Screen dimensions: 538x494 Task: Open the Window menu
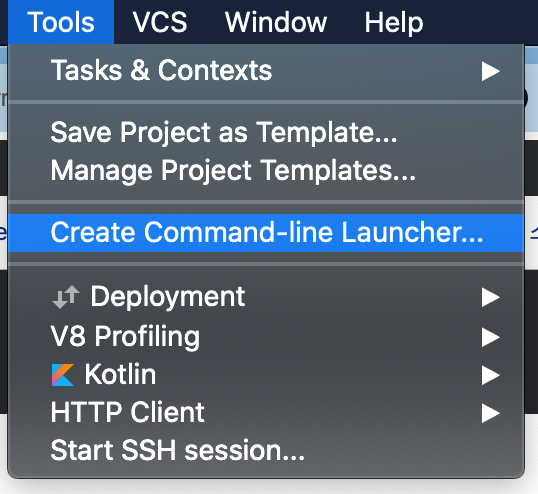point(276,22)
